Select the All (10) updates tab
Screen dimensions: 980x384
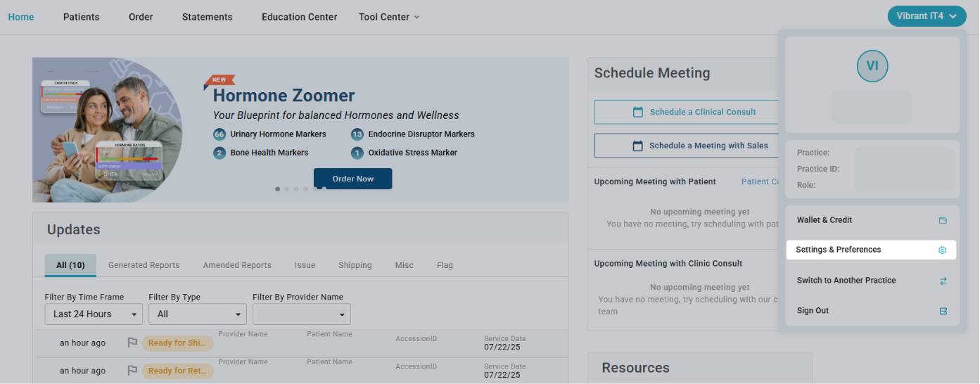coord(70,265)
